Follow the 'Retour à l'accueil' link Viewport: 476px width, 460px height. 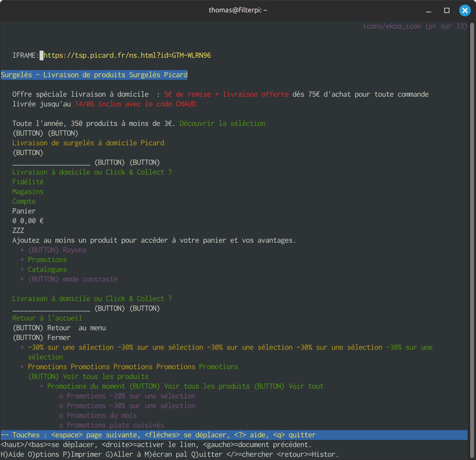pos(47,318)
